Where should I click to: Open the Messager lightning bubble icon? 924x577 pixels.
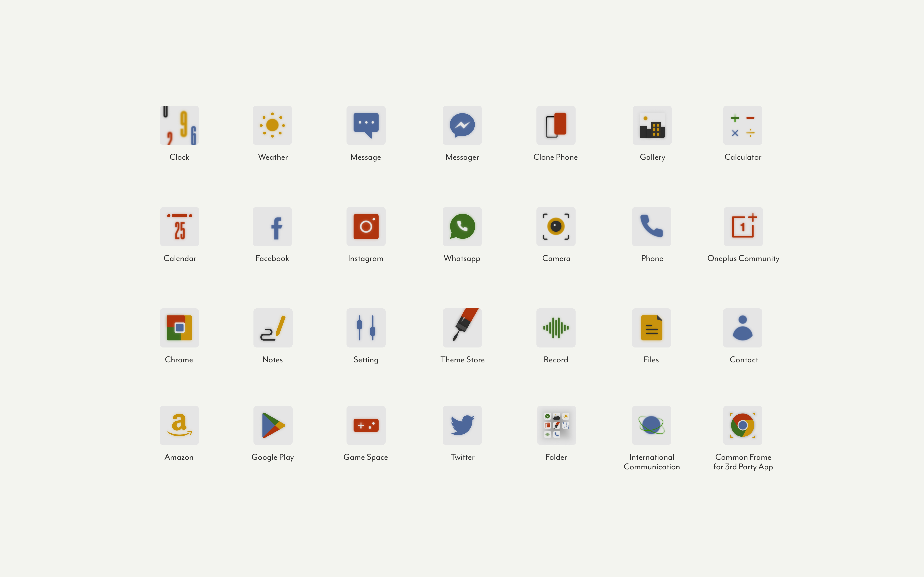click(462, 125)
